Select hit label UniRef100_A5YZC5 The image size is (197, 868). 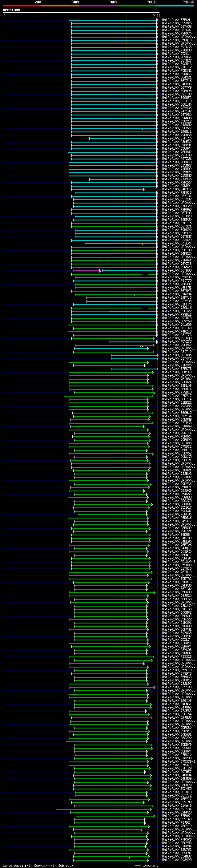177,342
